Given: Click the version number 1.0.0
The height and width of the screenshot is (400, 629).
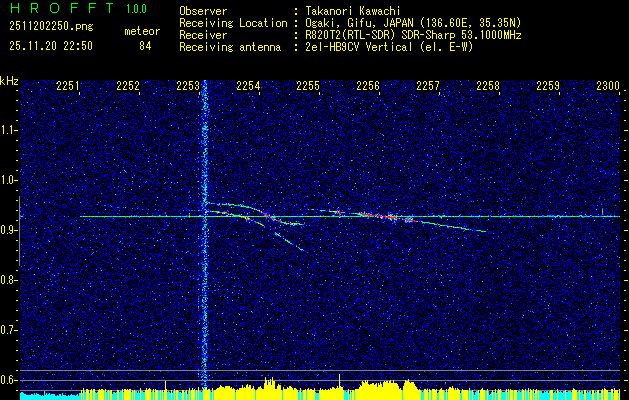Looking at the screenshot, I should pos(136,9).
